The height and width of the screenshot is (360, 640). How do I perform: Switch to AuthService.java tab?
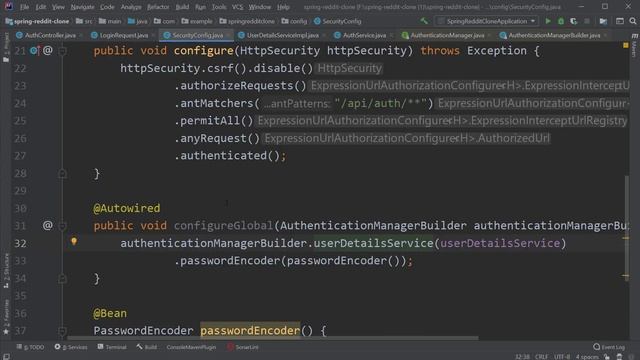click(x=364, y=36)
